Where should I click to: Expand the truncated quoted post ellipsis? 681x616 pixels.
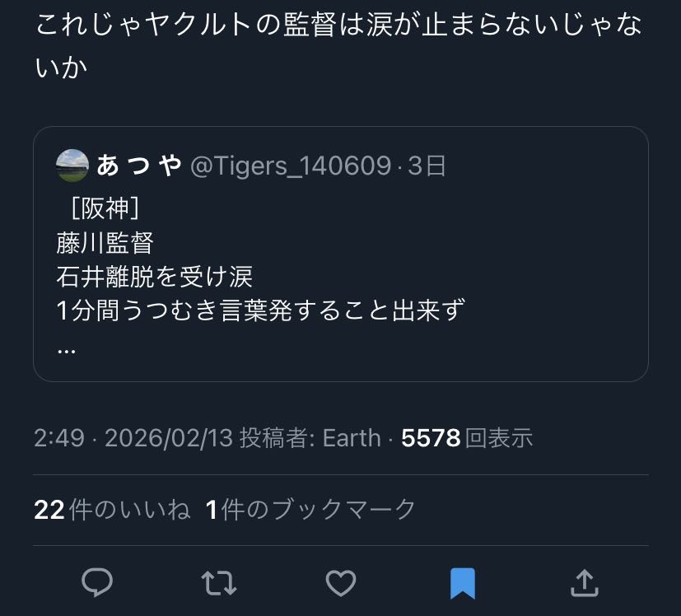tap(67, 348)
